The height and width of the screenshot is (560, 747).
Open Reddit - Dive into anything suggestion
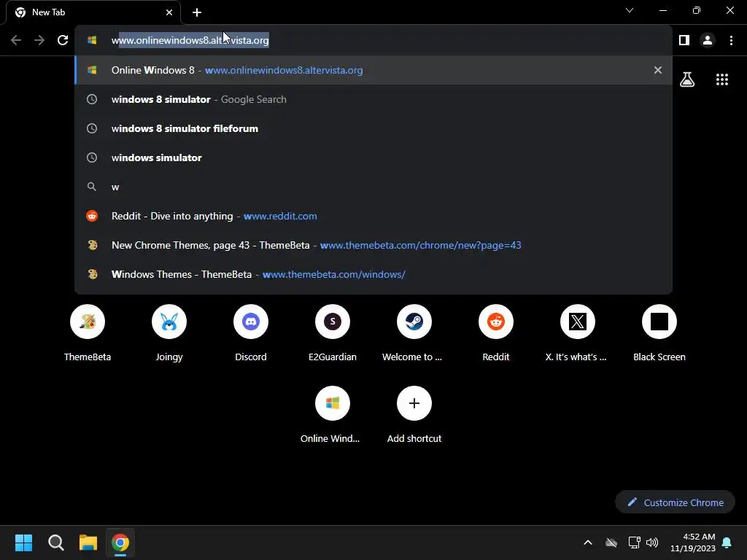373,216
